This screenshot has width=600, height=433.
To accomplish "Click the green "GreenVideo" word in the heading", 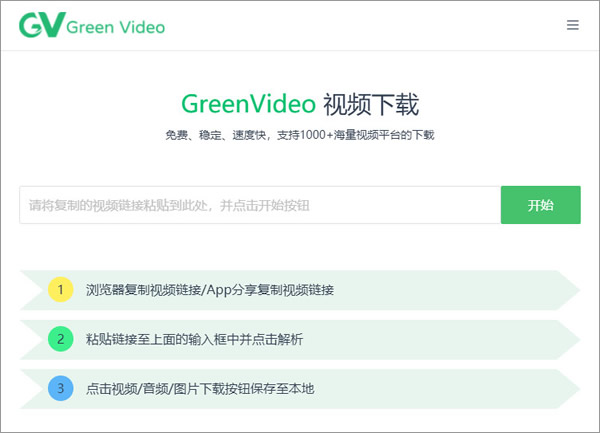I will point(248,104).
